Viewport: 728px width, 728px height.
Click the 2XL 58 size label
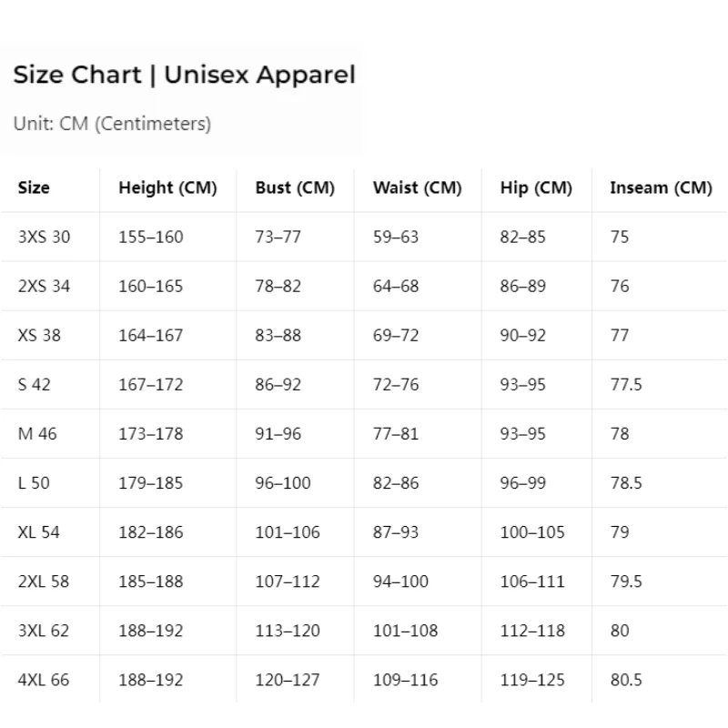coord(43,581)
